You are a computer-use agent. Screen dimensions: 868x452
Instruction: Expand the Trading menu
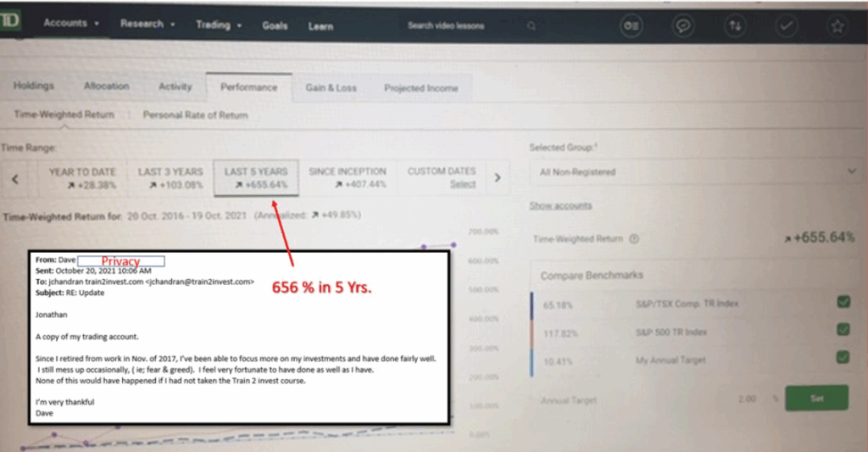(219, 25)
